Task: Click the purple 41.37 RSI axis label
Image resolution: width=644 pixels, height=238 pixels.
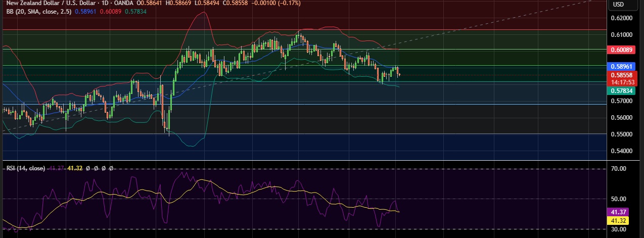Action: coord(618,213)
